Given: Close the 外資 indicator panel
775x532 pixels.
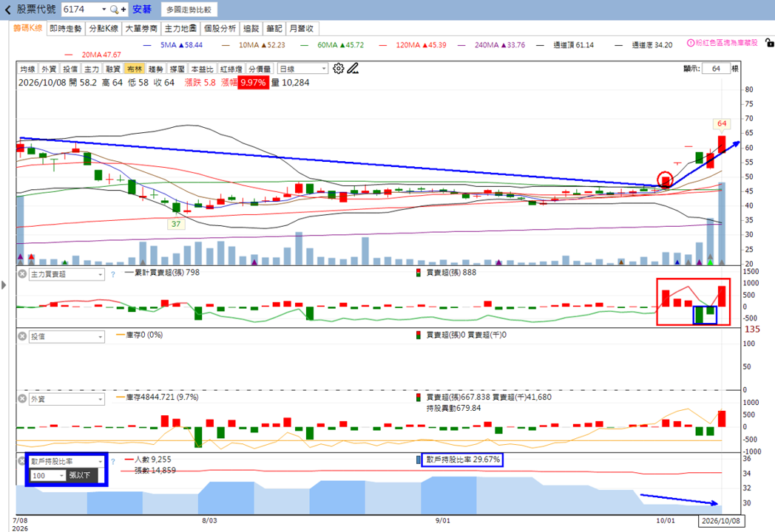Looking at the screenshot, I should (x=22, y=398).
